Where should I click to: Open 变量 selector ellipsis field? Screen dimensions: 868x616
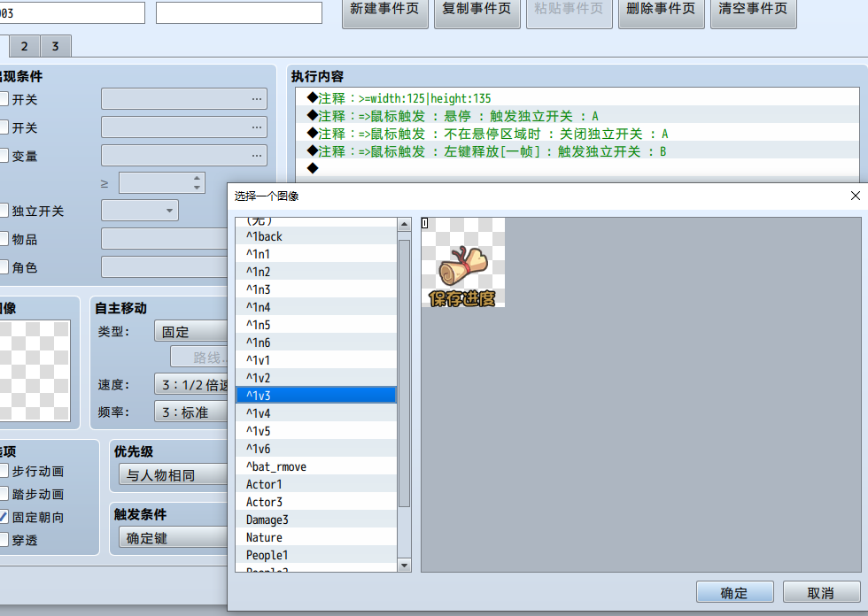pos(184,155)
